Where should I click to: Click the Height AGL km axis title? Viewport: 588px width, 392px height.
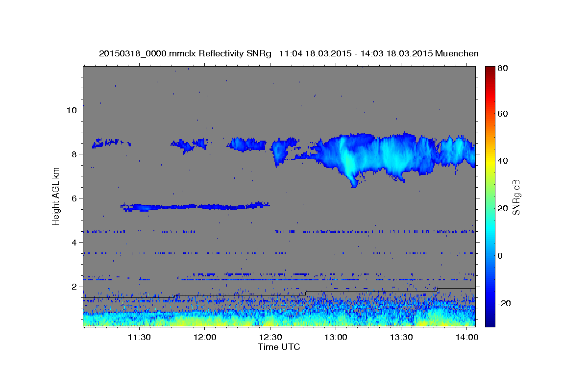click(56, 196)
